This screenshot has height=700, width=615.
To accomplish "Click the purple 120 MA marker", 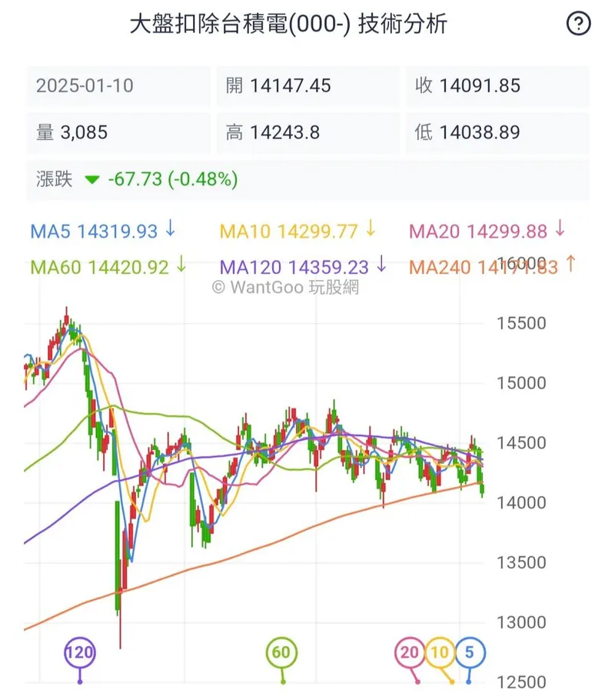I will (79, 653).
